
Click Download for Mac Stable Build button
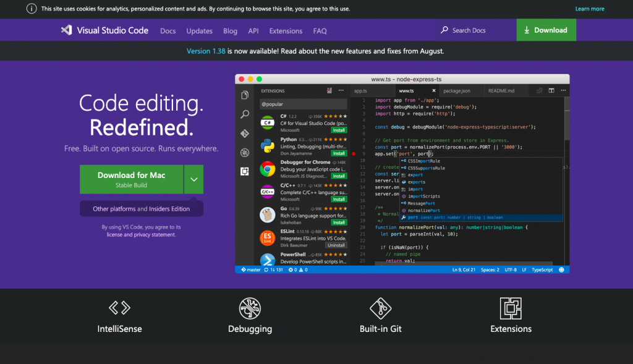coord(131,179)
